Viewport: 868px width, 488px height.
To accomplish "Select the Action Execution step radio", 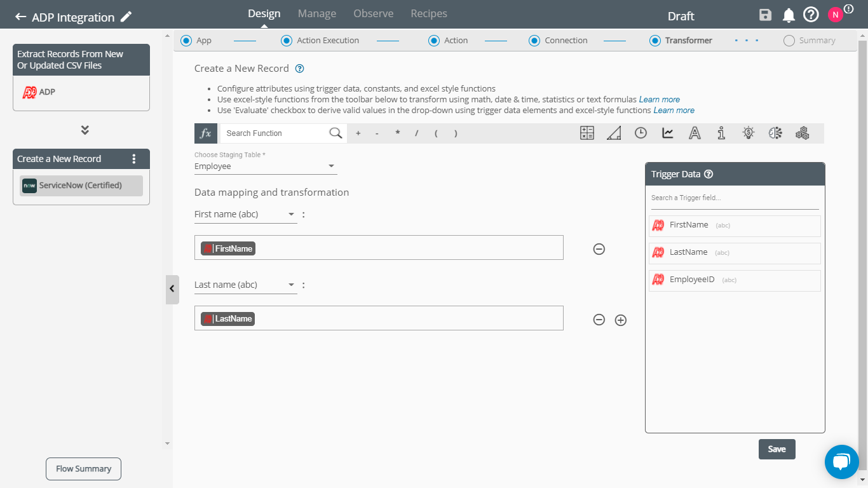I will (x=287, y=41).
